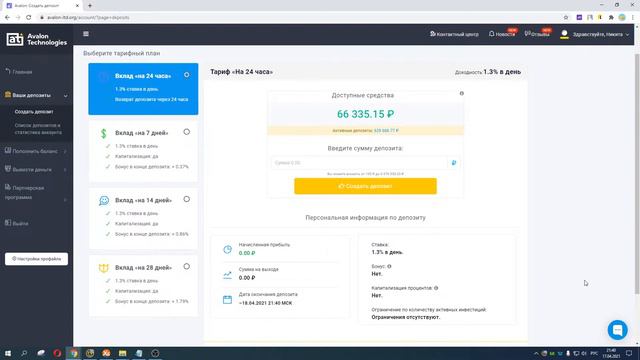
Task: Select the 28-day deposit radio button
Action: pyautogui.click(x=187, y=267)
